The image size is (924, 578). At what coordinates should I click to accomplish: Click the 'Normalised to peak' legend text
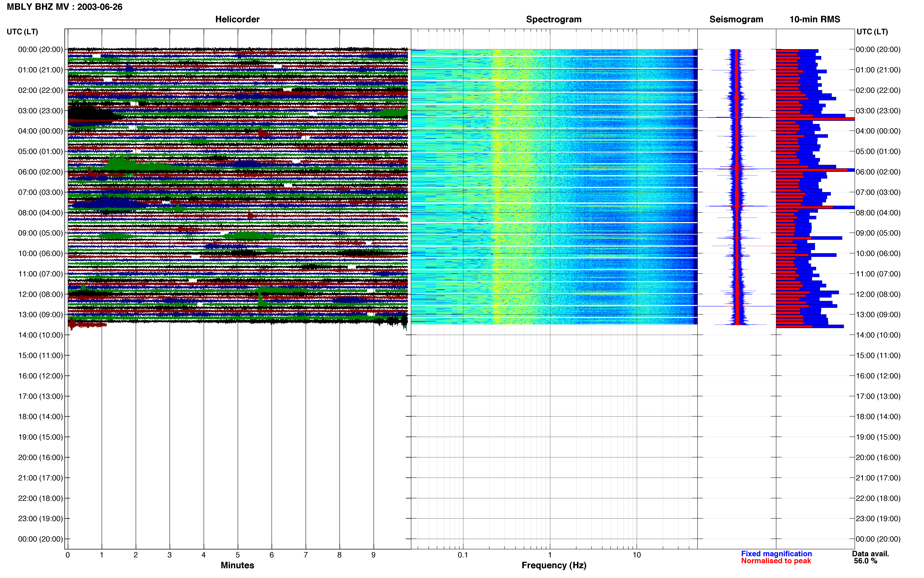pos(776,561)
